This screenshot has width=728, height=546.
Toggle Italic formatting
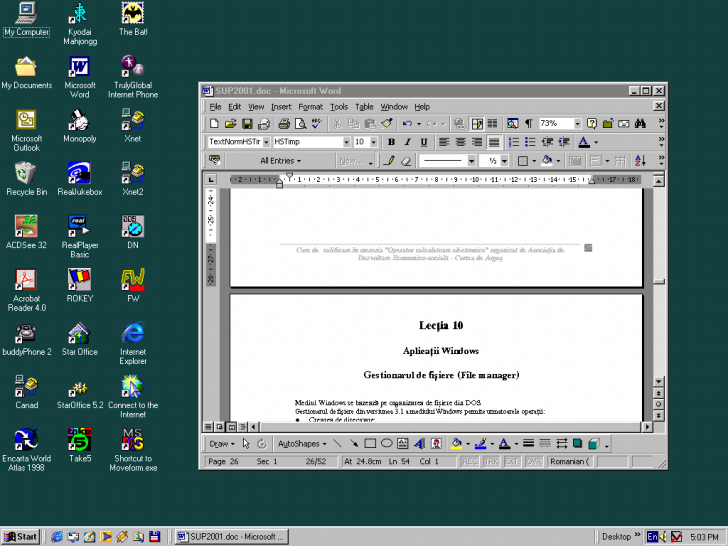tap(408, 142)
